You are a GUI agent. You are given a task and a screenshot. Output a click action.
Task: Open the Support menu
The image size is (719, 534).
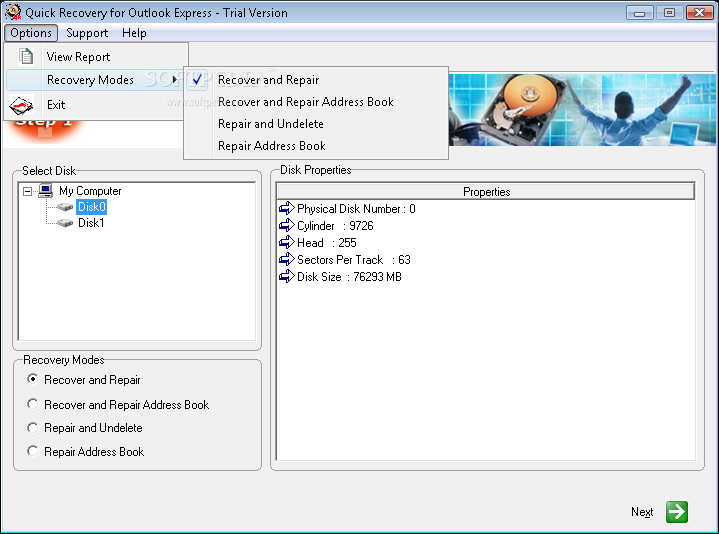click(x=87, y=33)
